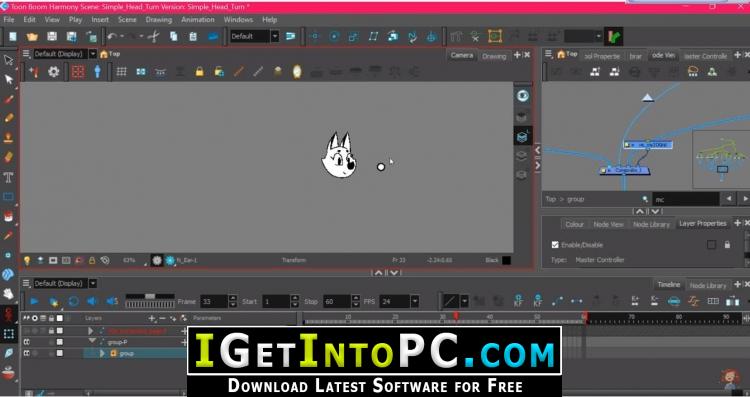
Task: Switch to the Drawing view tab
Action: click(494, 56)
